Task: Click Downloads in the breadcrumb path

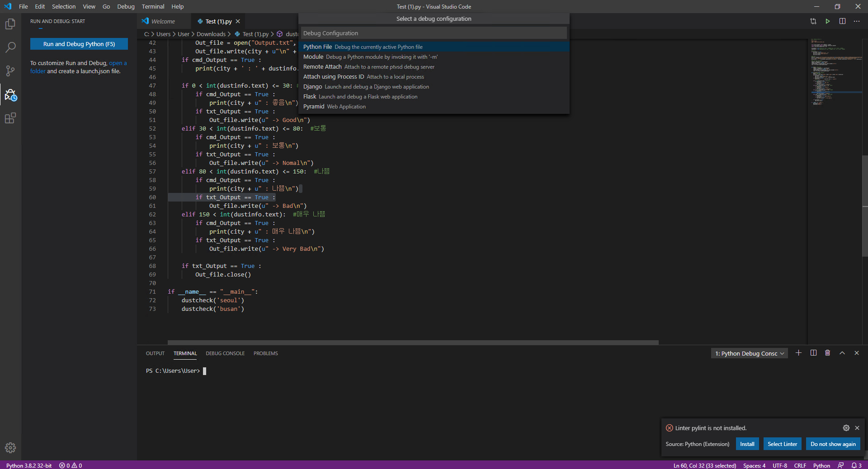Action: [211, 34]
